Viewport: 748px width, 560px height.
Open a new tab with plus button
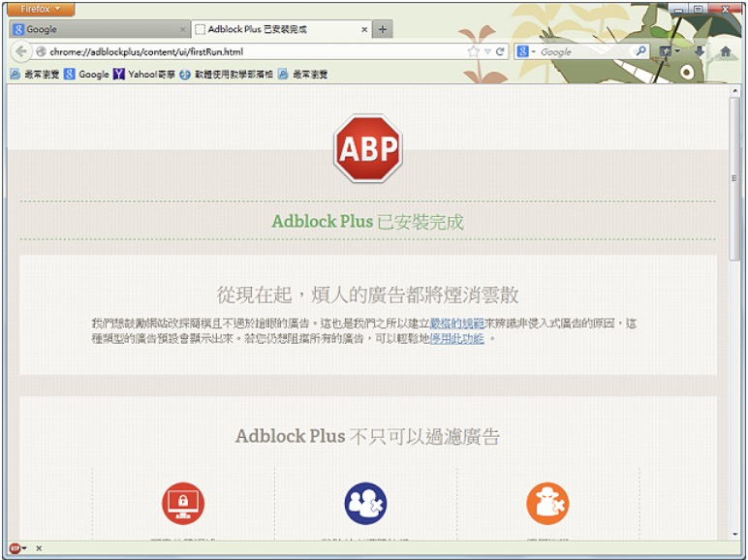coord(383,30)
